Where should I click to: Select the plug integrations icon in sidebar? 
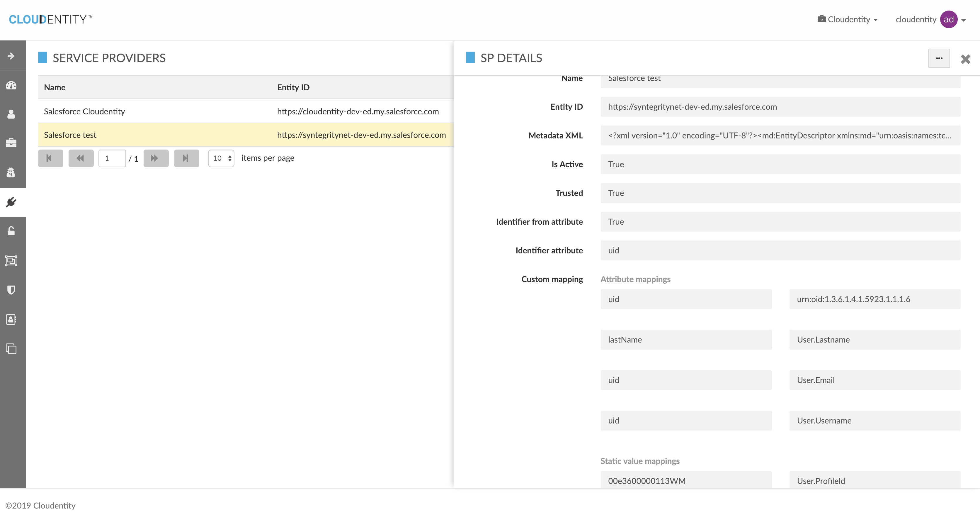11,202
